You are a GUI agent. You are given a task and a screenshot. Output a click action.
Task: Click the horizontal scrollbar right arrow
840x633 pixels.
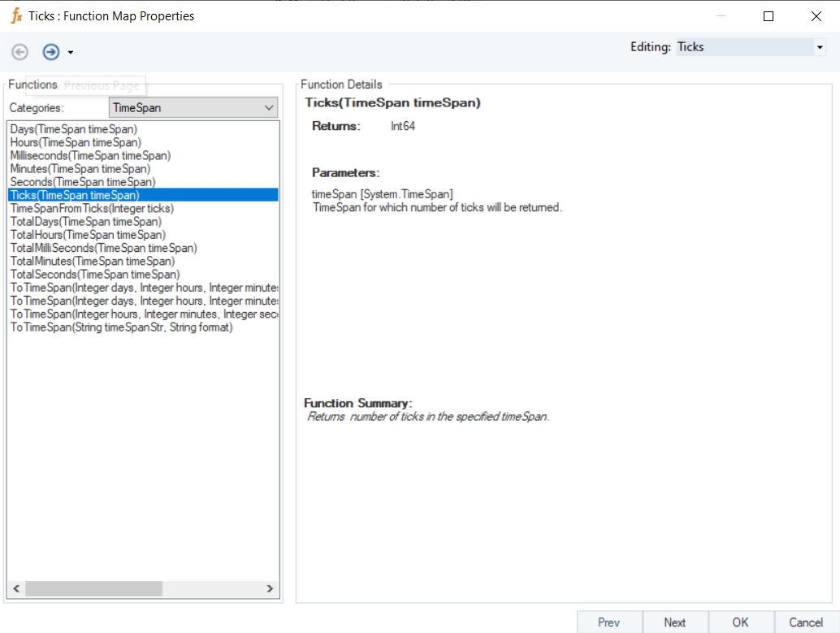271,588
